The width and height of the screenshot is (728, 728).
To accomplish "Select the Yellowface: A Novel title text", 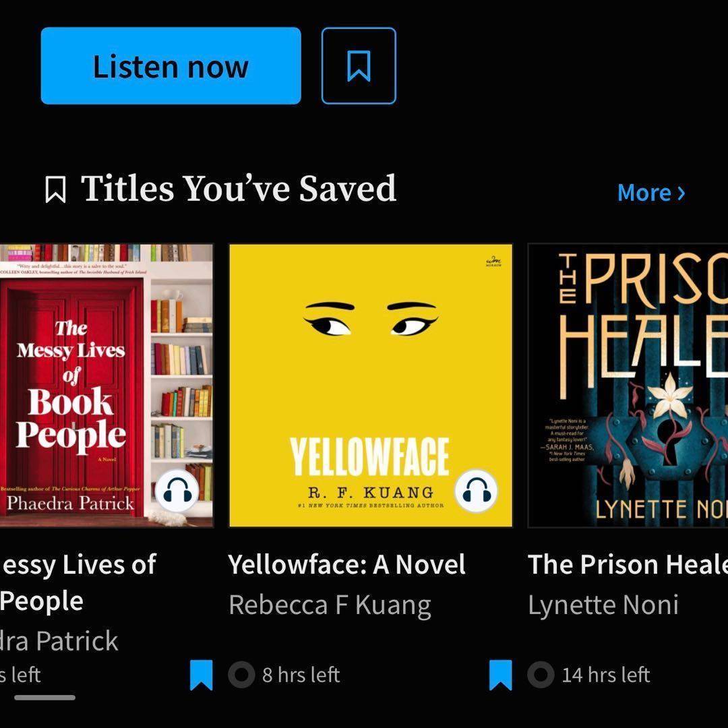I will pyautogui.click(x=346, y=565).
